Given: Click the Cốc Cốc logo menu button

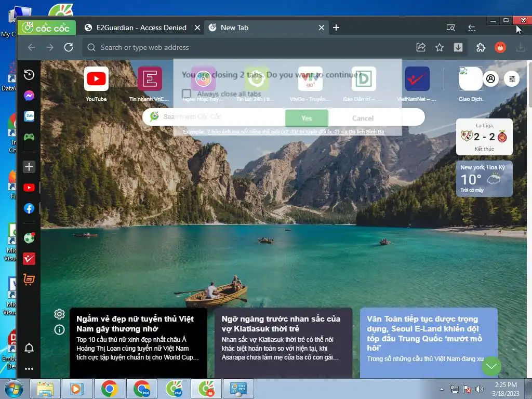Looking at the screenshot, I should point(46,28).
